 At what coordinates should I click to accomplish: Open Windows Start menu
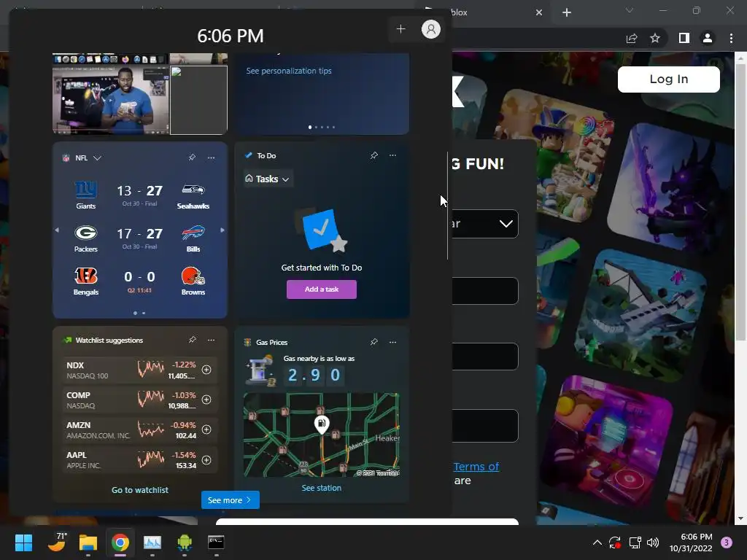click(x=23, y=542)
